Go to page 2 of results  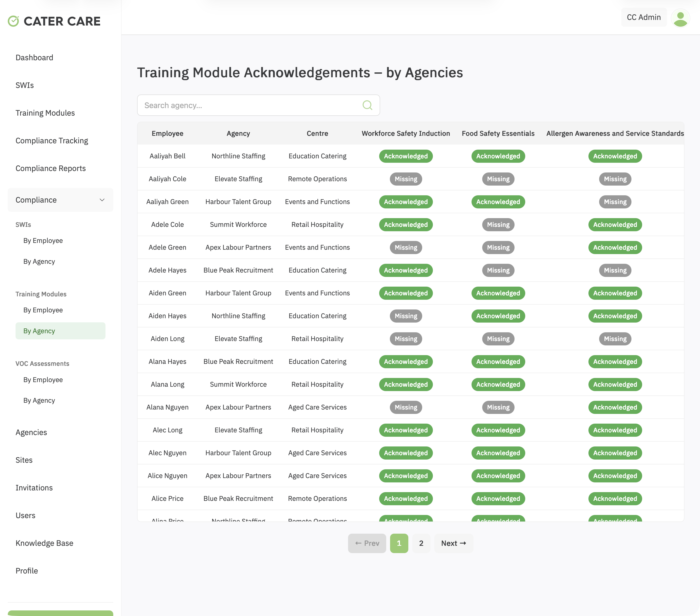[421, 543]
